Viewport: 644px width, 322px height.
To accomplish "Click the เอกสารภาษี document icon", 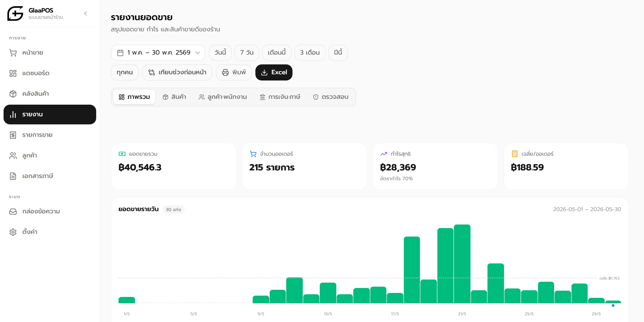I will click(x=13, y=176).
